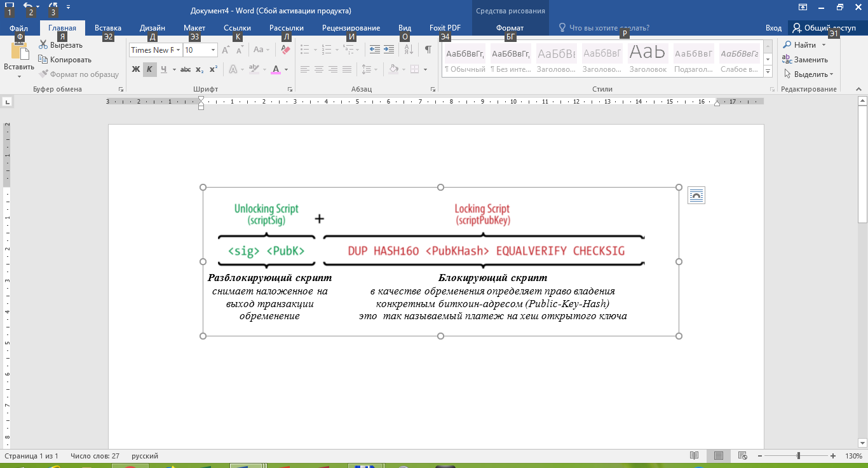
Task: Click Find (Найти) button
Action: click(799, 45)
